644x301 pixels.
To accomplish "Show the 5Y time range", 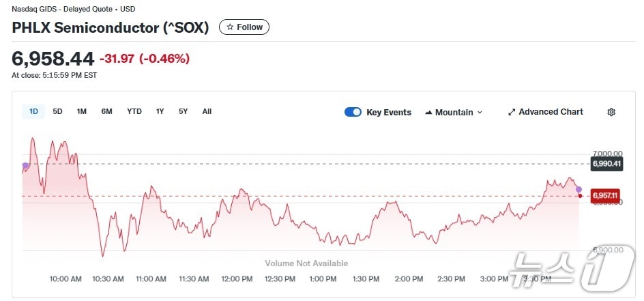I will coord(184,111).
